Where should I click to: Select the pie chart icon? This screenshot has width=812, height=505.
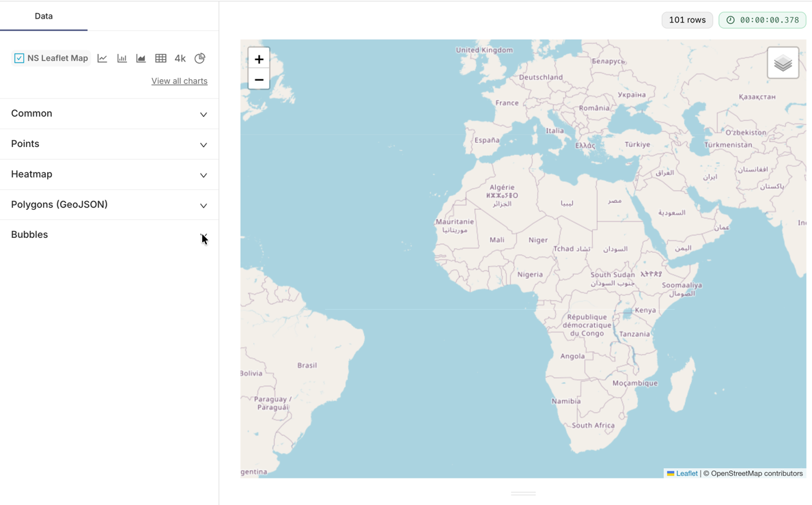tap(200, 58)
